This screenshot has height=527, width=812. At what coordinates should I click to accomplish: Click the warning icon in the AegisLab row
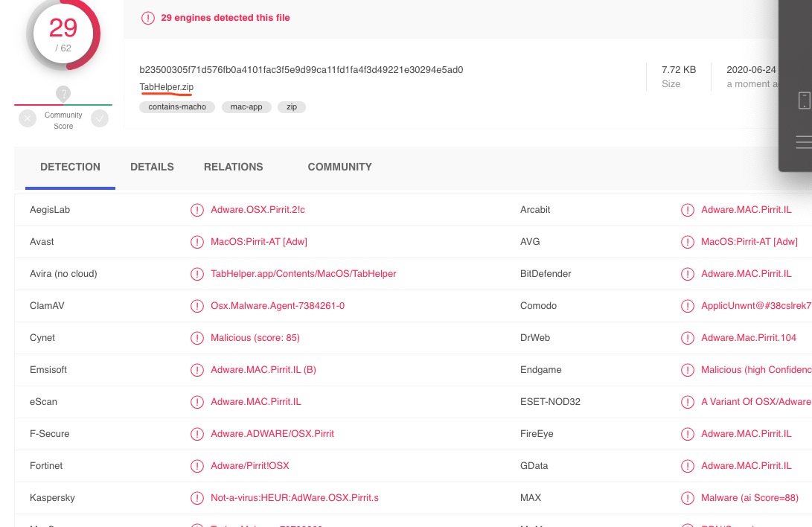[196, 210]
